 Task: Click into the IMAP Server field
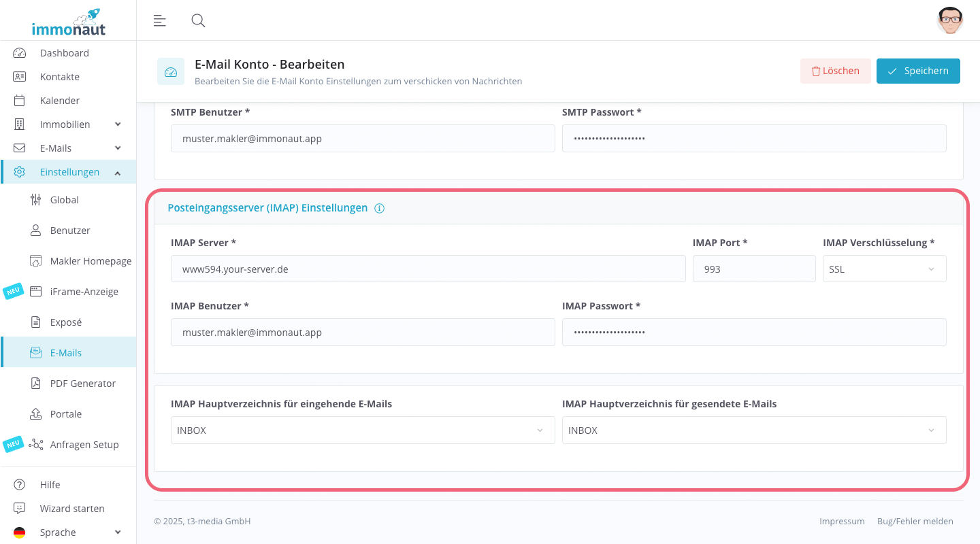[427, 269]
